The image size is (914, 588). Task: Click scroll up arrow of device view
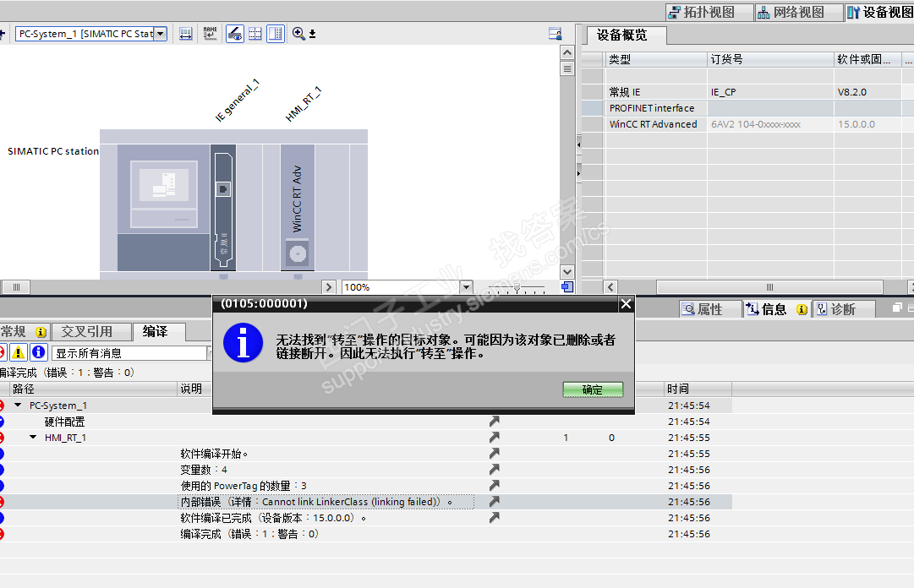coord(567,52)
